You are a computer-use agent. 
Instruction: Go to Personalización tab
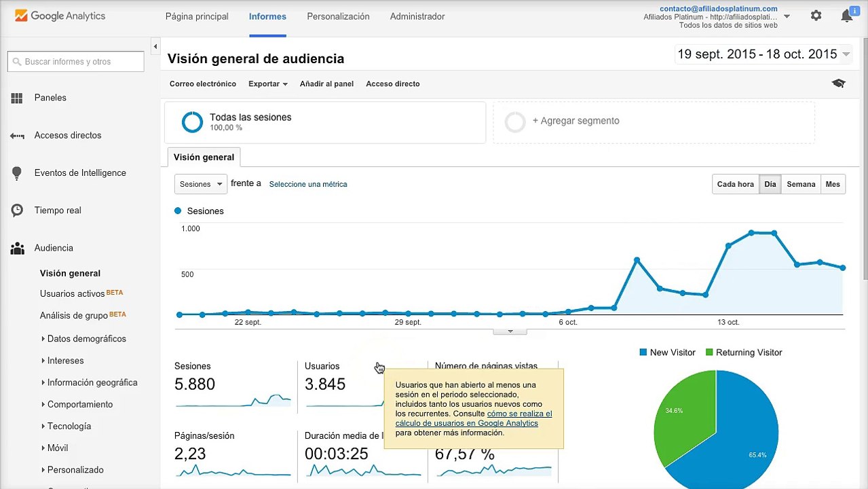[x=338, y=16]
